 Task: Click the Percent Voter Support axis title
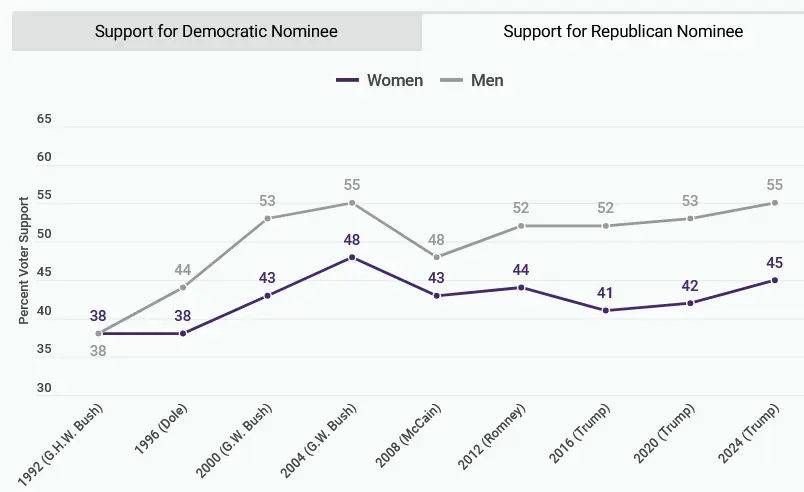(23, 260)
